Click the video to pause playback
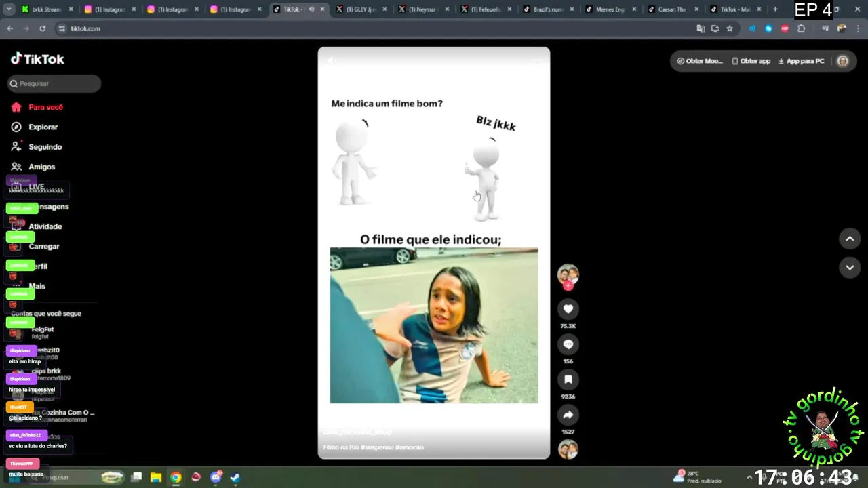The height and width of the screenshot is (488, 868). 434,253
